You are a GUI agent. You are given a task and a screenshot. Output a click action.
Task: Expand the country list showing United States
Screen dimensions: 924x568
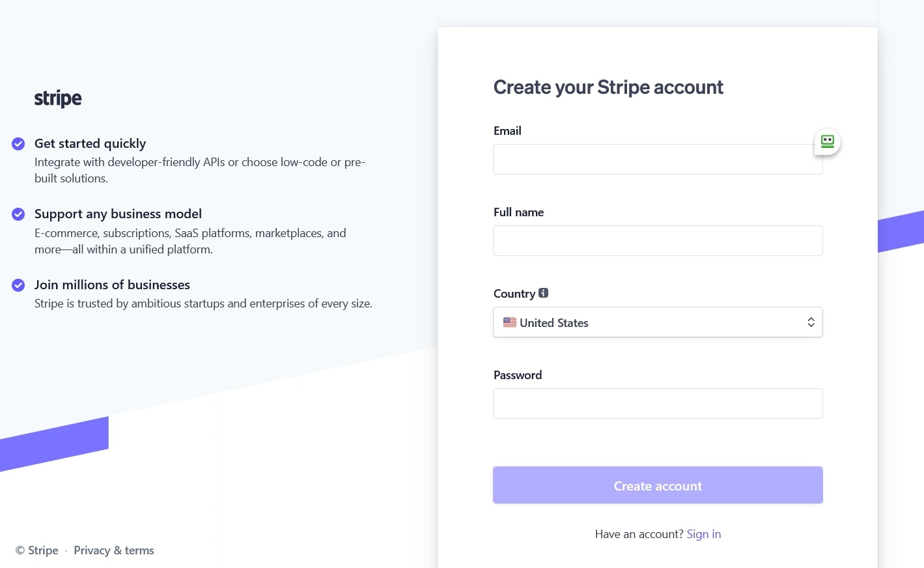click(658, 322)
